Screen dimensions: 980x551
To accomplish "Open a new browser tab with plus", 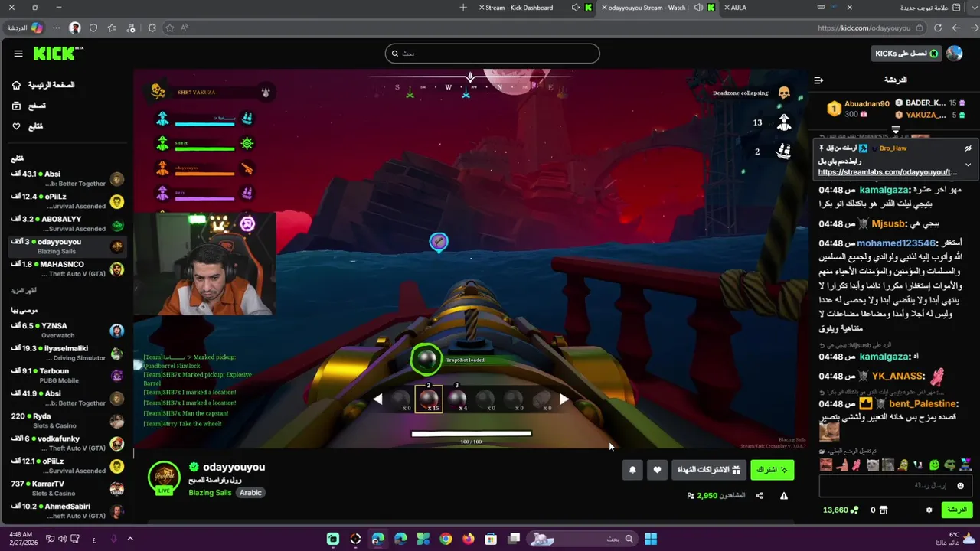I will 463,8.
